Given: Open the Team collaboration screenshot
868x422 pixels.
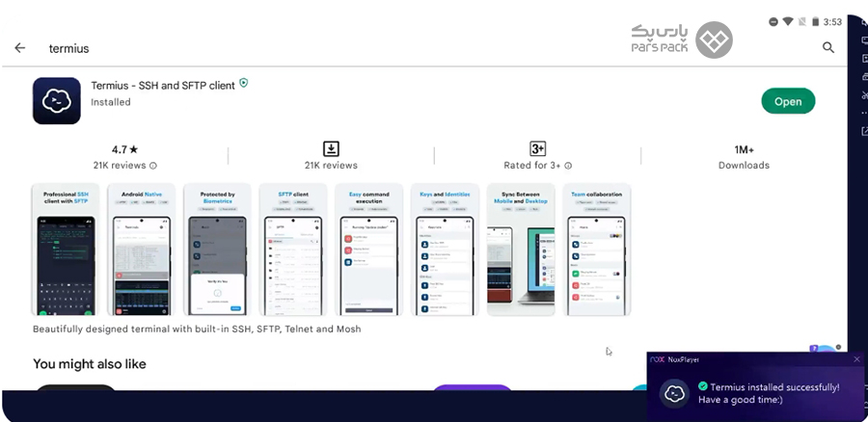Looking at the screenshot, I should [x=597, y=250].
